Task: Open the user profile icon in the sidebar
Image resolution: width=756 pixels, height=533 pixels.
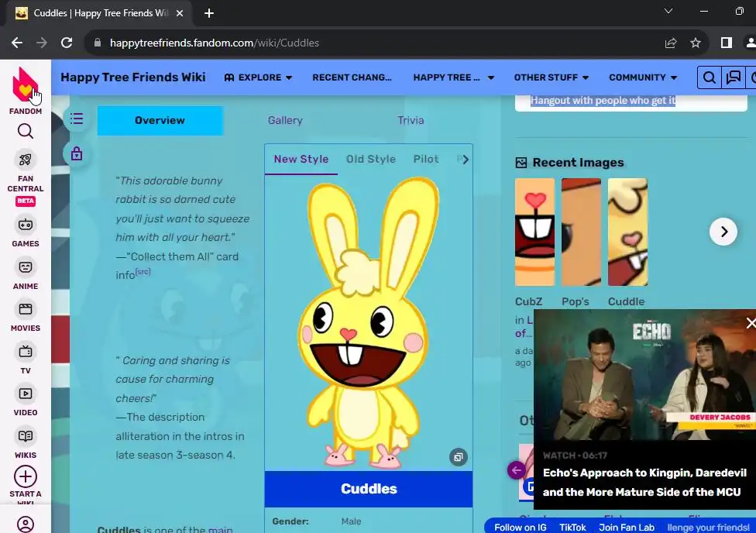Action: 25,524
